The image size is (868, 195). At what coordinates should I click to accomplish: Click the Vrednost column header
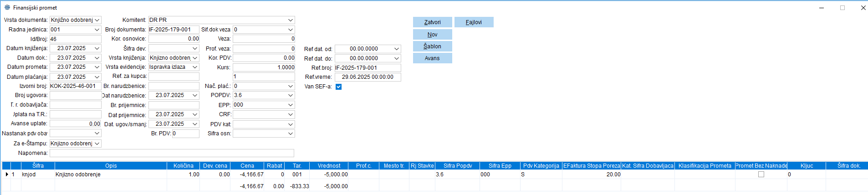tap(329, 166)
